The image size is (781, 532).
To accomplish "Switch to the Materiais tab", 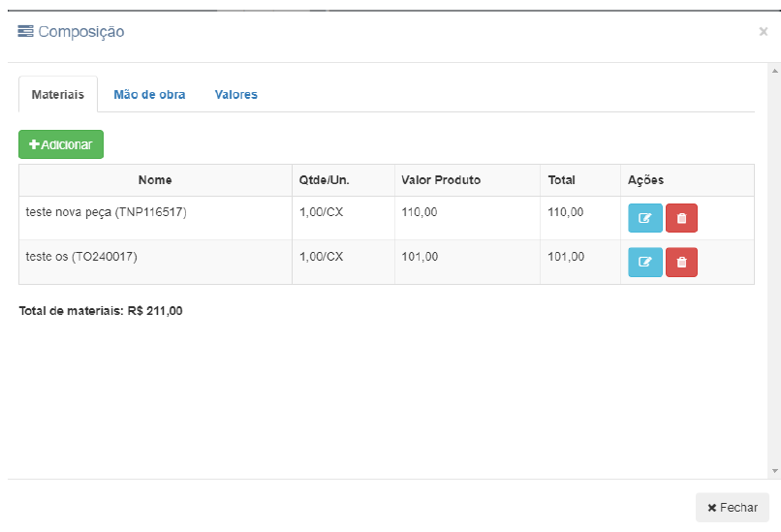I will click(x=58, y=95).
